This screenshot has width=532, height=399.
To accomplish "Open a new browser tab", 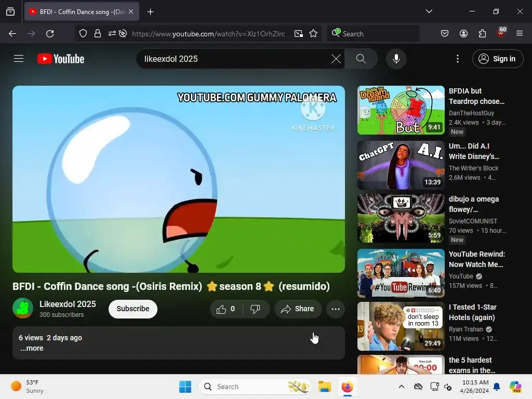I will click(x=150, y=12).
